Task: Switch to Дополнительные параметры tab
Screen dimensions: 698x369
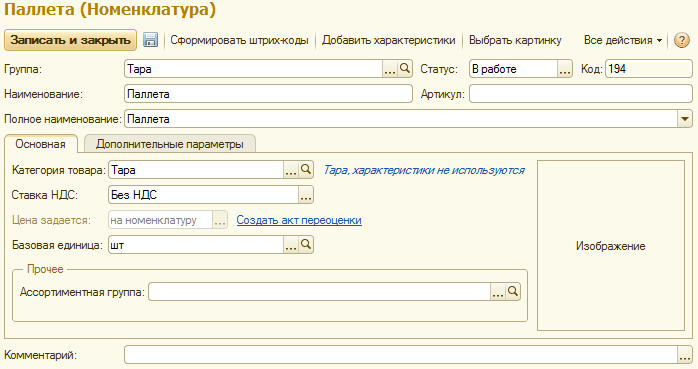Action: [x=170, y=144]
